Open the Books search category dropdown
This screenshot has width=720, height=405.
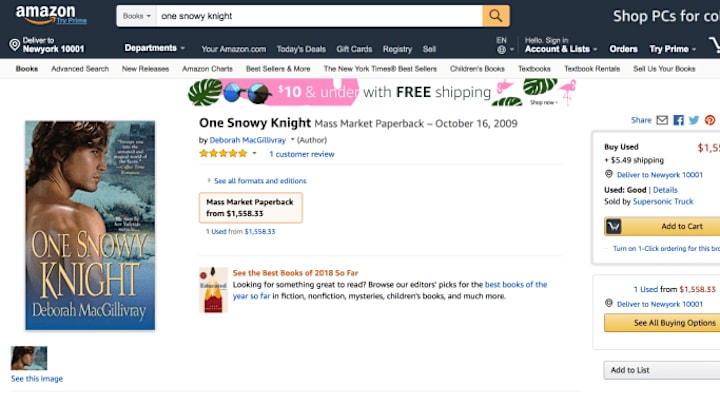tap(136, 16)
